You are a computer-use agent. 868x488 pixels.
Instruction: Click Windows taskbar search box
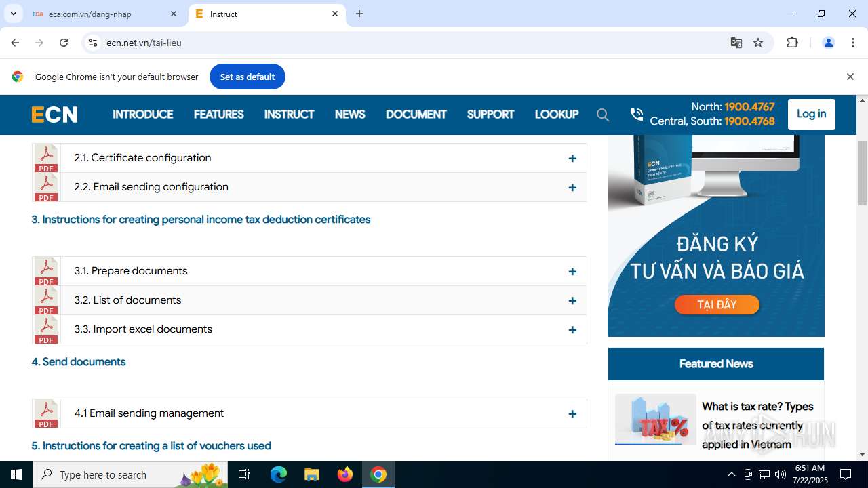point(130,474)
